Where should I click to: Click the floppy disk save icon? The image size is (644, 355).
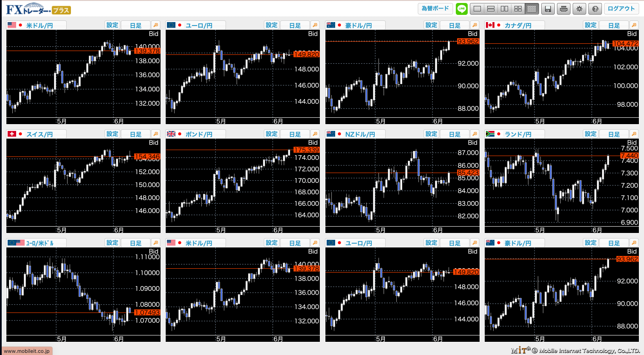[x=548, y=9]
